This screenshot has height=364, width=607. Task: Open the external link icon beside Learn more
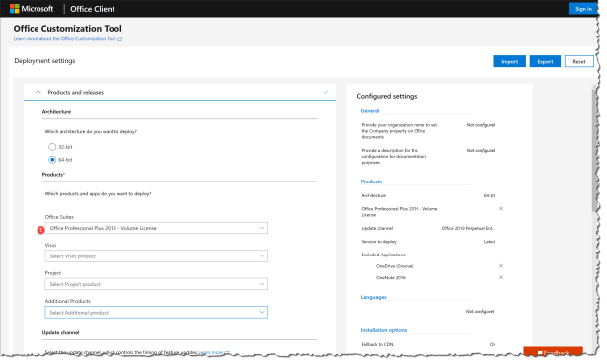point(120,39)
